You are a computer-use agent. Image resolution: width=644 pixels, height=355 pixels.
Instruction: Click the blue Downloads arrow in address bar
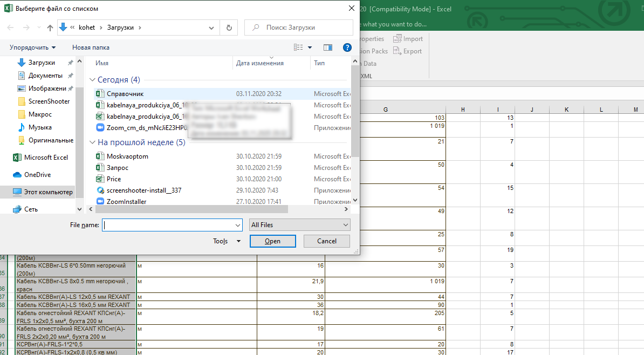pyautogui.click(x=63, y=27)
